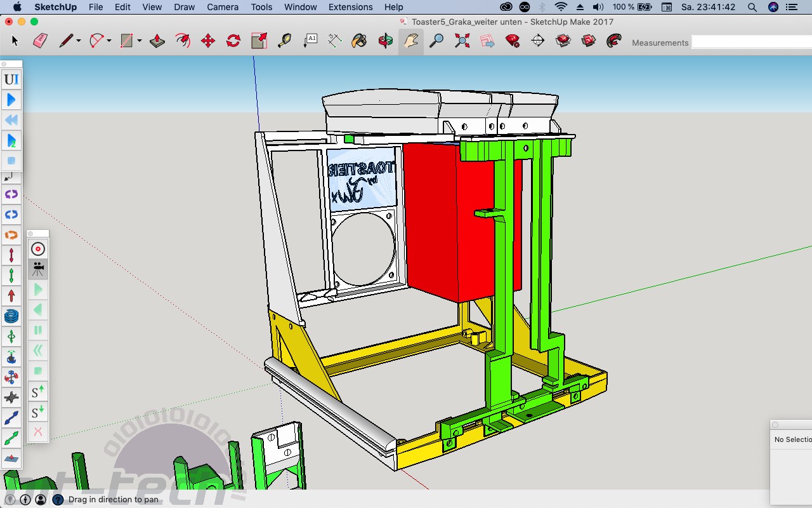Click the Wi-Fi icon in menu bar
This screenshot has height=508, width=812.
pyautogui.click(x=561, y=7)
